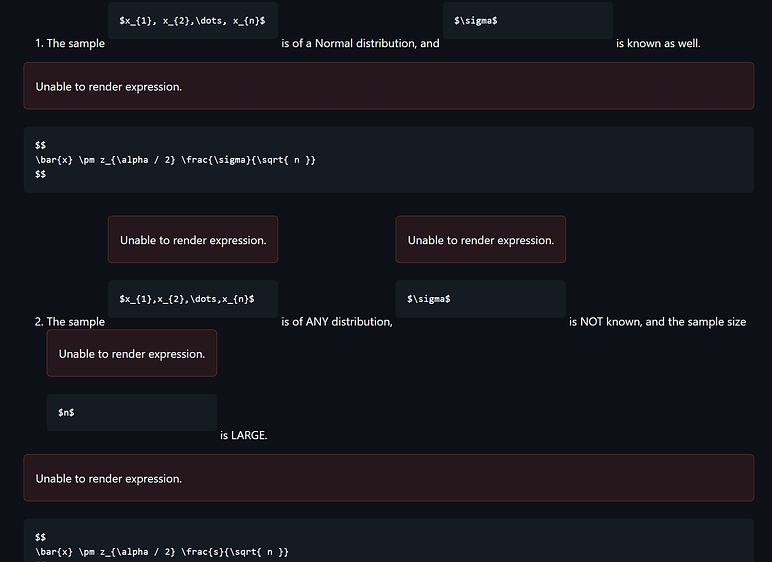
Task: Click the formula line containing '\frac{\sigma}{\sqrt{ n }}'
Action: [x=175, y=160]
